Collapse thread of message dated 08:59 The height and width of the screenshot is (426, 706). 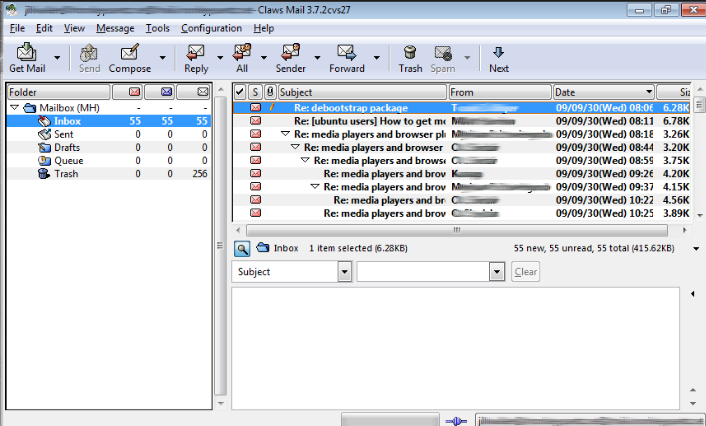click(305, 160)
